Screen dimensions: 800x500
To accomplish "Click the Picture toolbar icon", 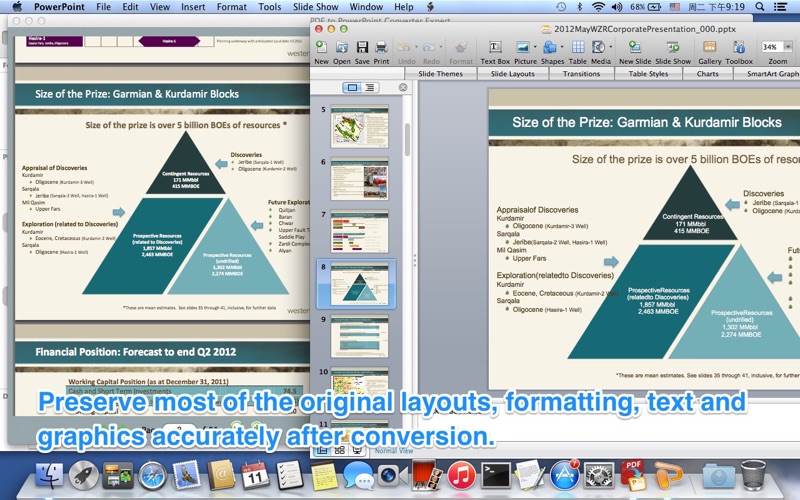I will click(523, 47).
